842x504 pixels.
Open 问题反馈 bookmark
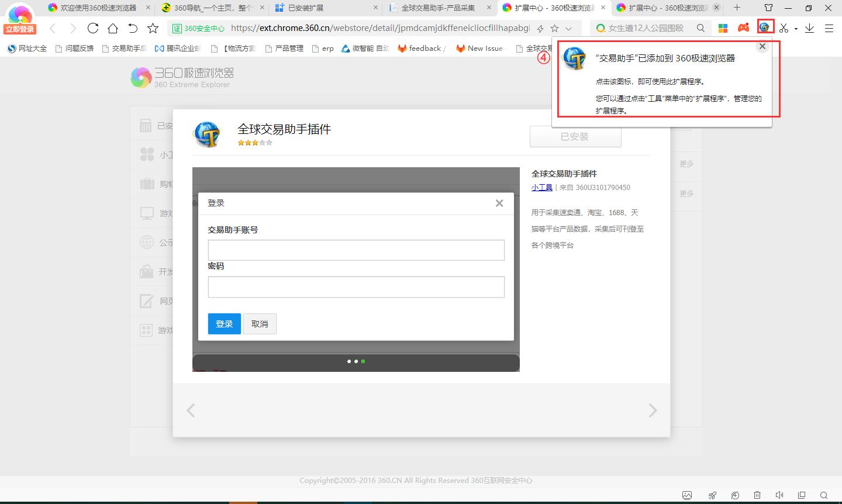[74, 49]
